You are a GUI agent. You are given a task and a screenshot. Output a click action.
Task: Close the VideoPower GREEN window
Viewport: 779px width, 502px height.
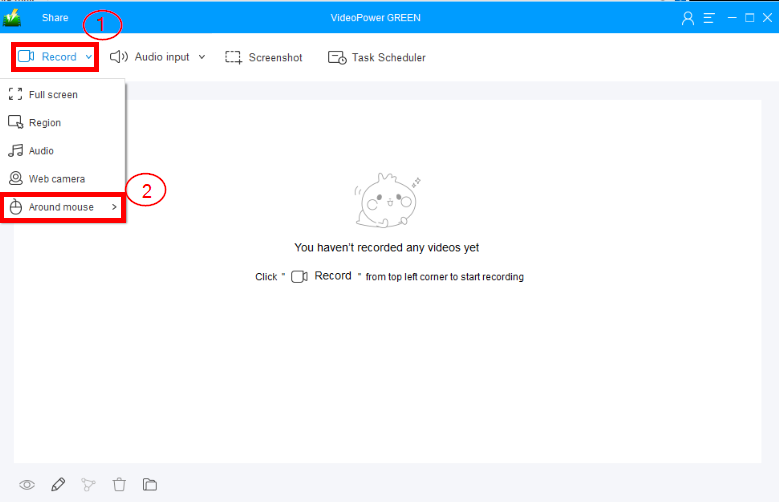[768, 18]
